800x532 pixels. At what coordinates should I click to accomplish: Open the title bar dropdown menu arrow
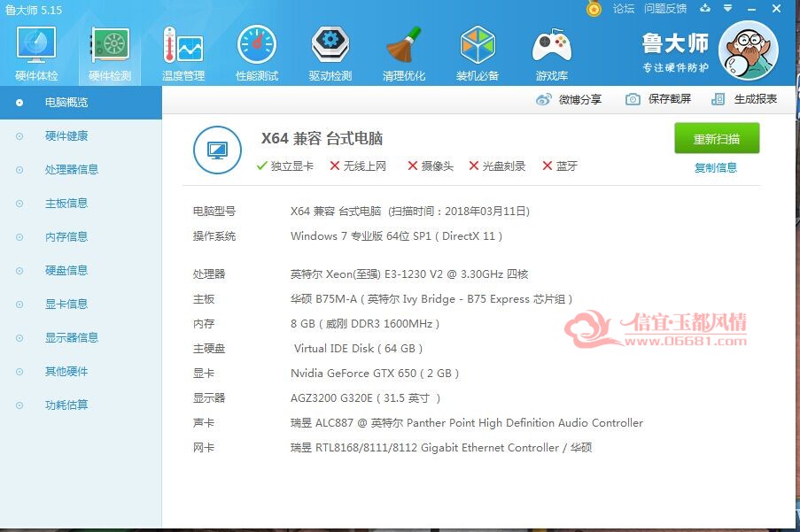coord(728,8)
